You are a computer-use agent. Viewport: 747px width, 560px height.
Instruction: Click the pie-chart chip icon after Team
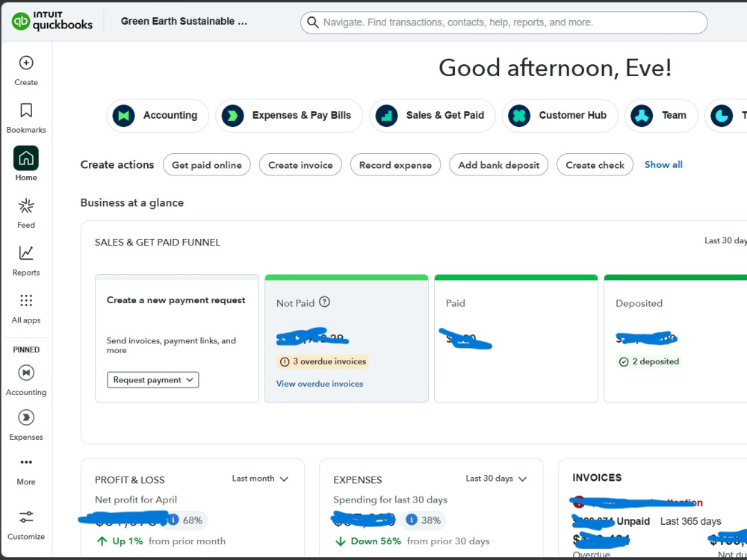coord(722,116)
